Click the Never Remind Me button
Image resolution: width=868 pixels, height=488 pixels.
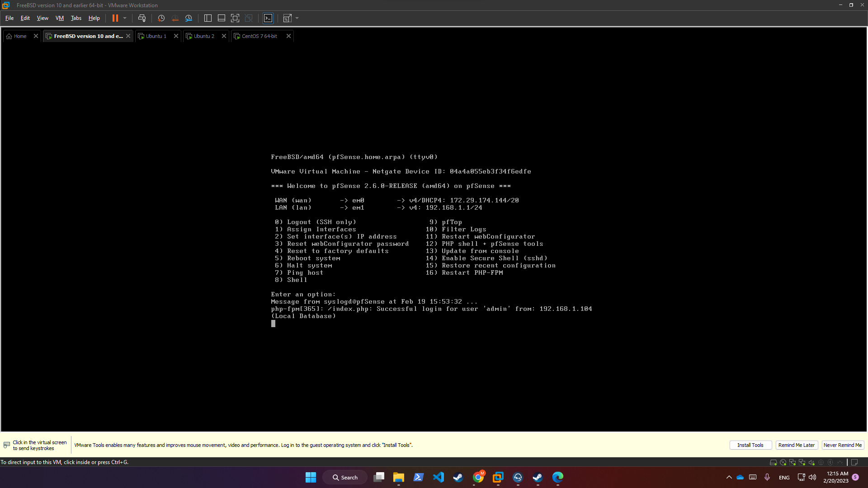(842, 445)
